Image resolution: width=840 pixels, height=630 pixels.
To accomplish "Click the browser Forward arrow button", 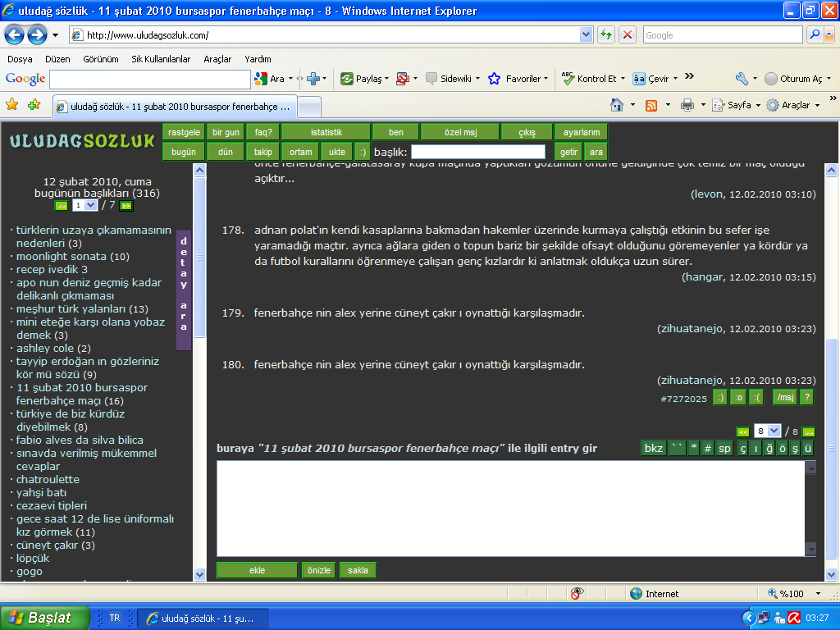I will (37, 35).
